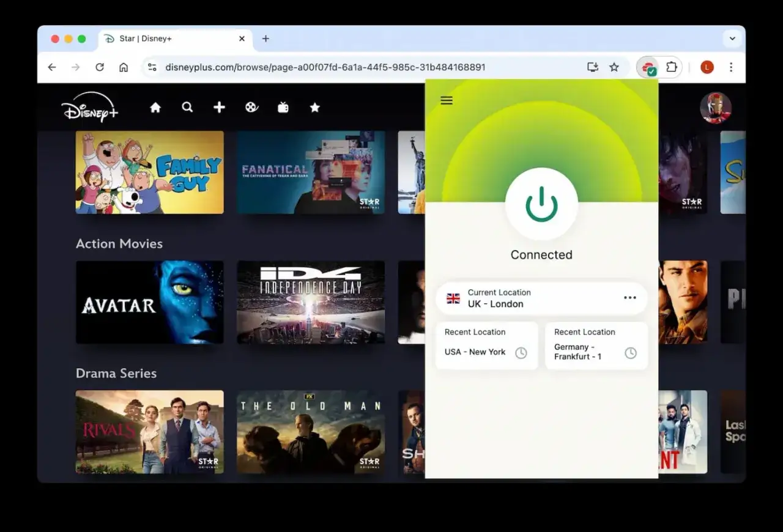Screen dimensions: 783x532
Task: Connect to recent location USA - New York
Action: 487,345
